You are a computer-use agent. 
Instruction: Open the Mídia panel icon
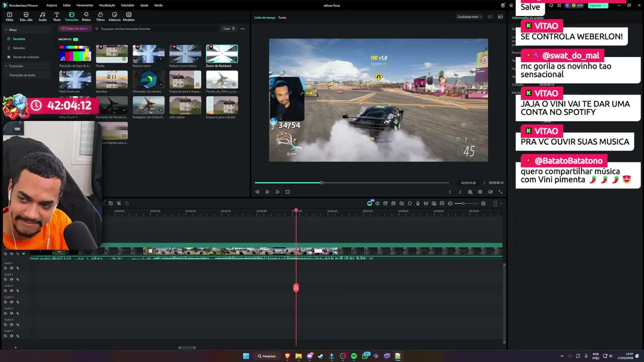[x=10, y=17]
